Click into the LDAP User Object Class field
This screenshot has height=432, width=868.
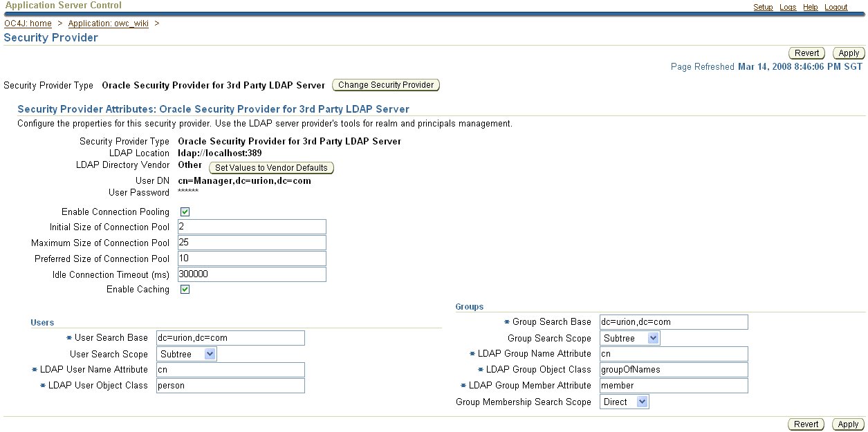230,386
